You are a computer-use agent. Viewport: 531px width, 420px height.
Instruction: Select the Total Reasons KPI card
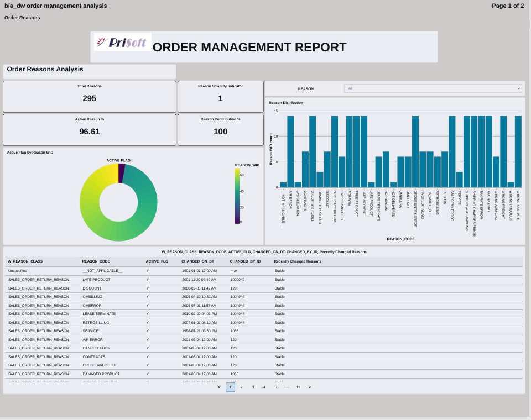pos(90,97)
